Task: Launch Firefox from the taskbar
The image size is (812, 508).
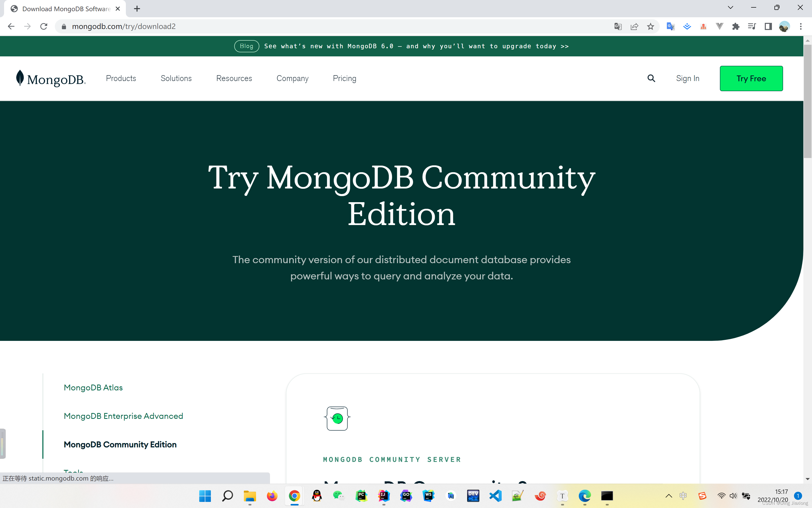Action: point(272,496)
